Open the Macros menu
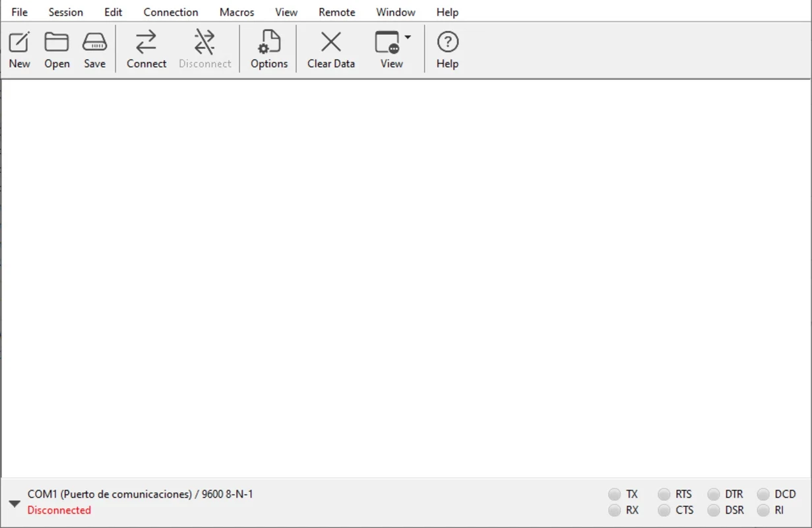The image size is (812, 528). pyautogui.click(x=237, y=12)
